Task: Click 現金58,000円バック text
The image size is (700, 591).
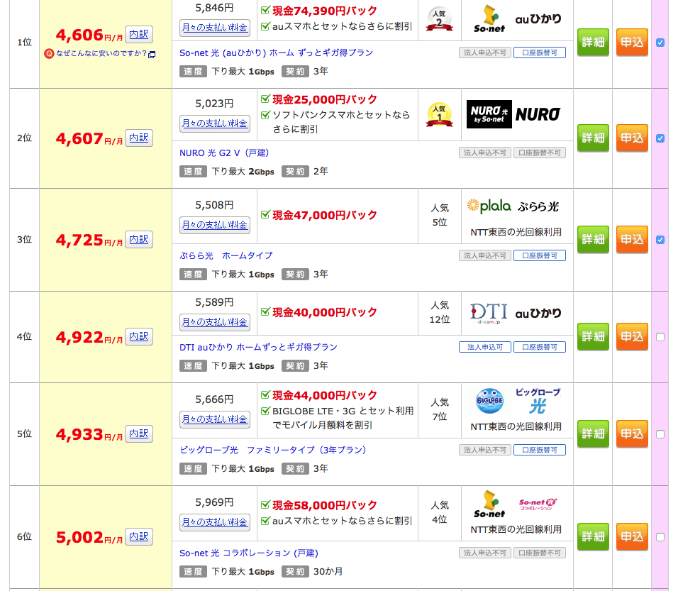Action: coord(325,505)
